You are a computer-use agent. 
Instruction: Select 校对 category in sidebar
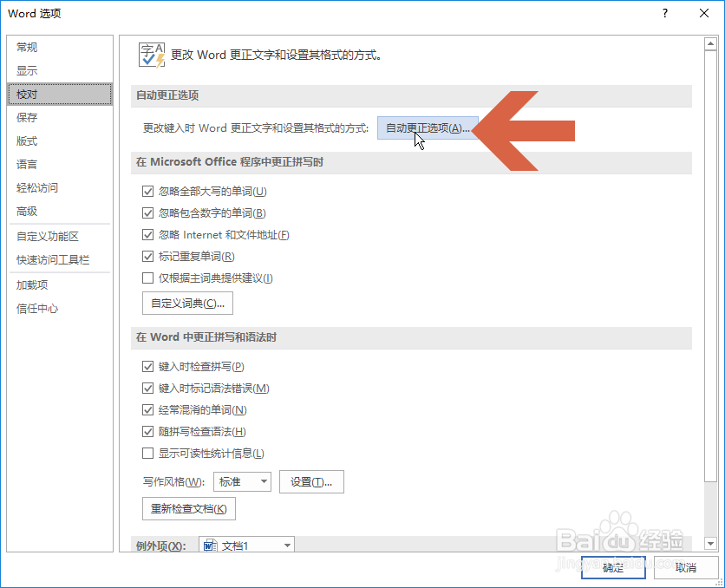[60, 95]
